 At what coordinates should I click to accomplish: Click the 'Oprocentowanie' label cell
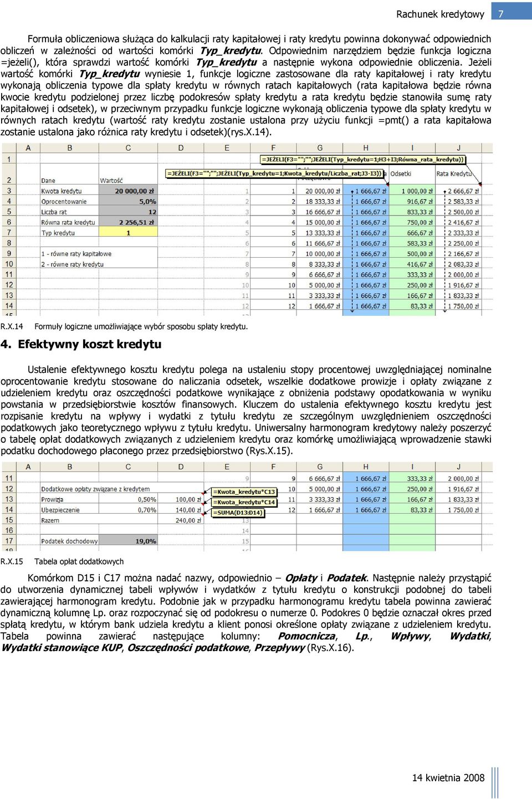(69, 202)
